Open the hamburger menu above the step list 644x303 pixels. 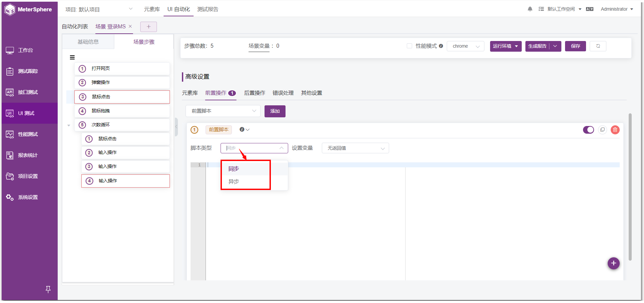[x=72, y=57]
